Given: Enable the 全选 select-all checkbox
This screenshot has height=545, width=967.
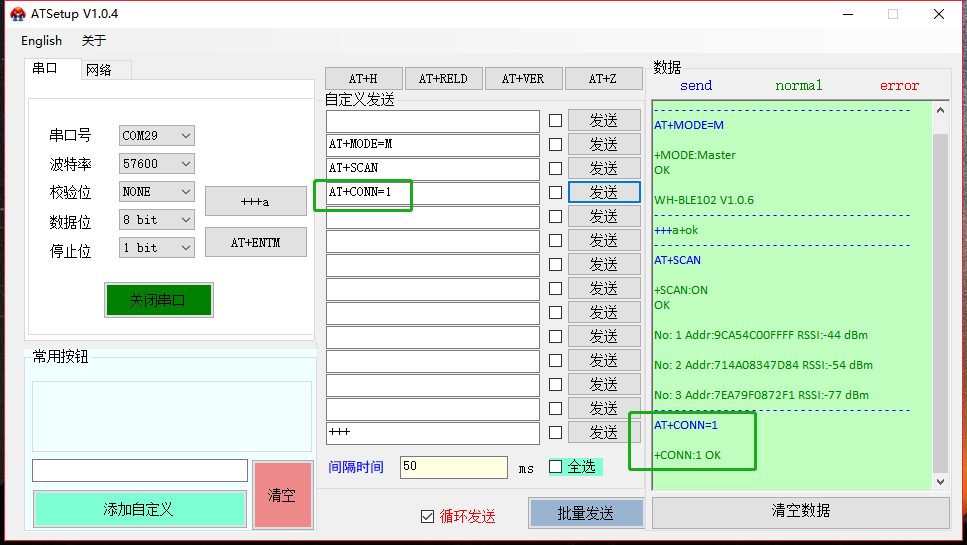Looking at the screenshot, I should pyautogui.click(x=556, y=467).
